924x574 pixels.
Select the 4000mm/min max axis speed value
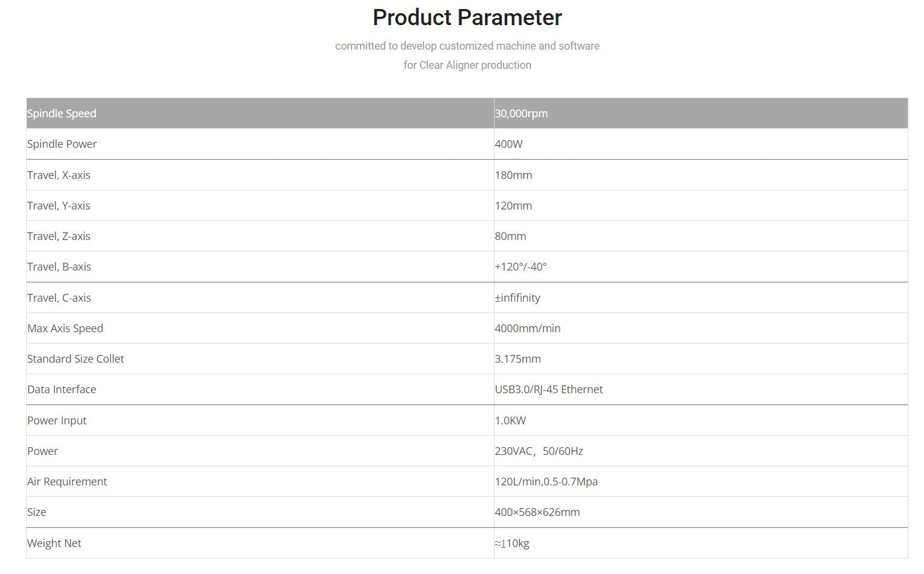click(x=527, y=329)
